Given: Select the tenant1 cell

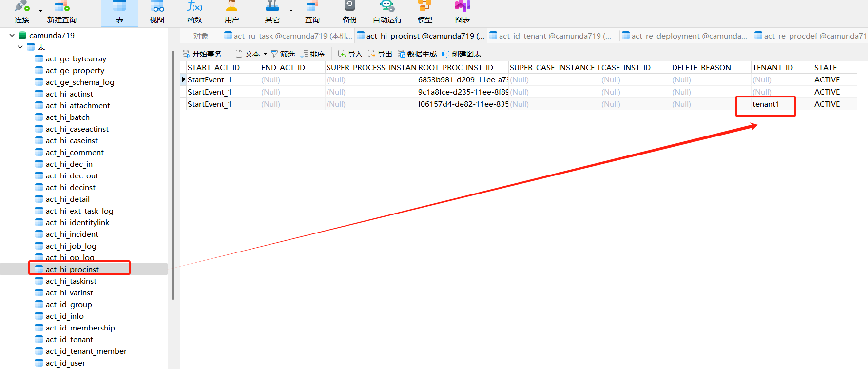Looking at the screenshot, I should tap(782, 104).
